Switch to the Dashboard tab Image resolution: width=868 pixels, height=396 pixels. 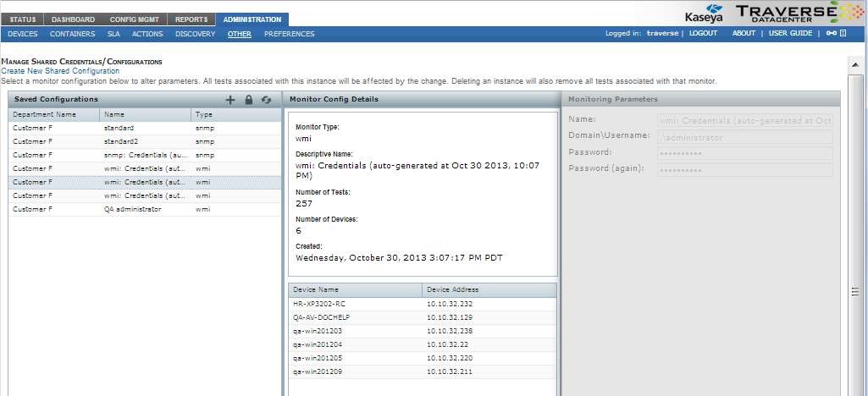click(x=73, y=19)
